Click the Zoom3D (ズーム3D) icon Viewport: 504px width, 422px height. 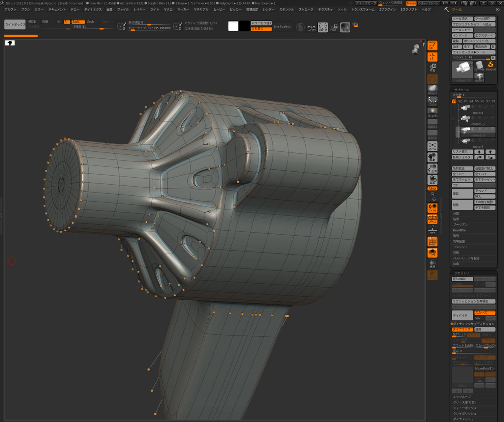coord(432,169)
